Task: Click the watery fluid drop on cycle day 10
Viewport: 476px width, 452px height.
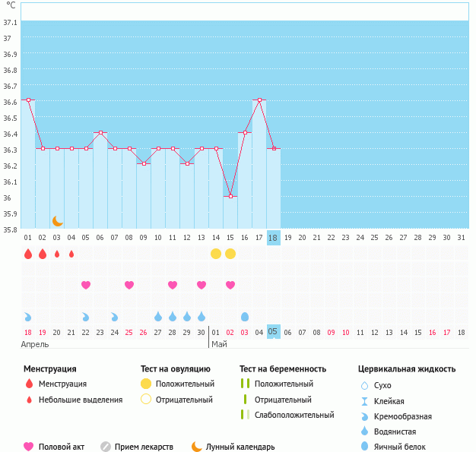Action: coord(158,316)
